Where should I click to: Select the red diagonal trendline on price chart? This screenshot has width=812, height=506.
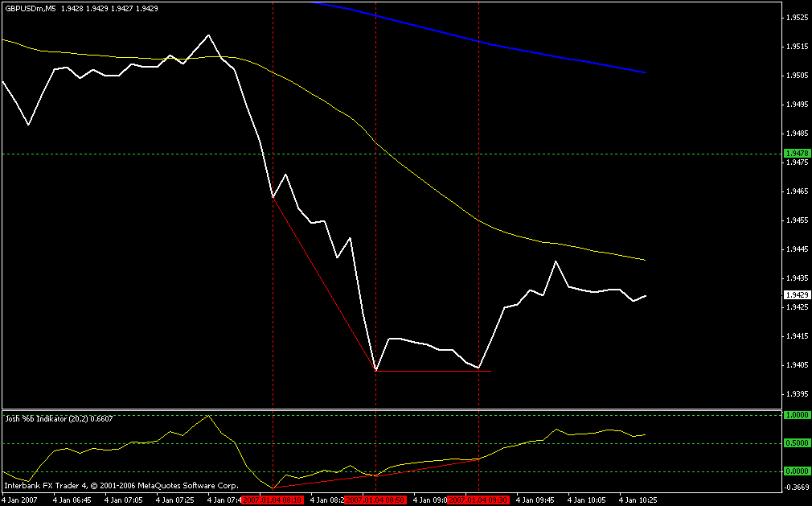click(324, 284)
